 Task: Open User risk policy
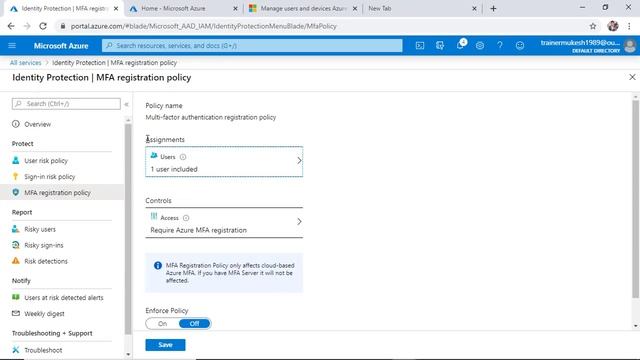46,161
